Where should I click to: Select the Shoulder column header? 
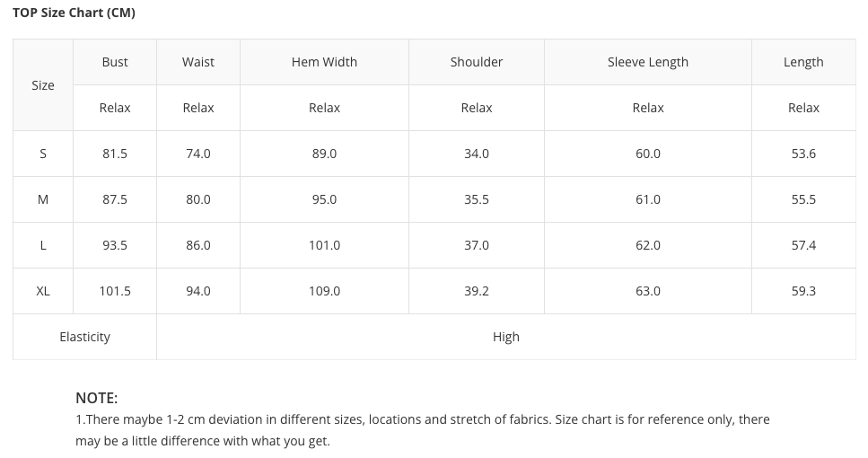point(477,62)
